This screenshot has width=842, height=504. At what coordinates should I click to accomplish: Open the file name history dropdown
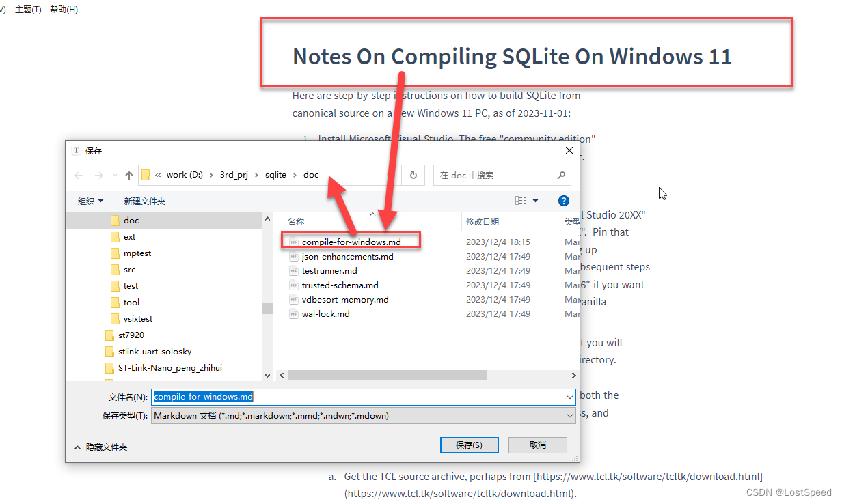[570, 397]
